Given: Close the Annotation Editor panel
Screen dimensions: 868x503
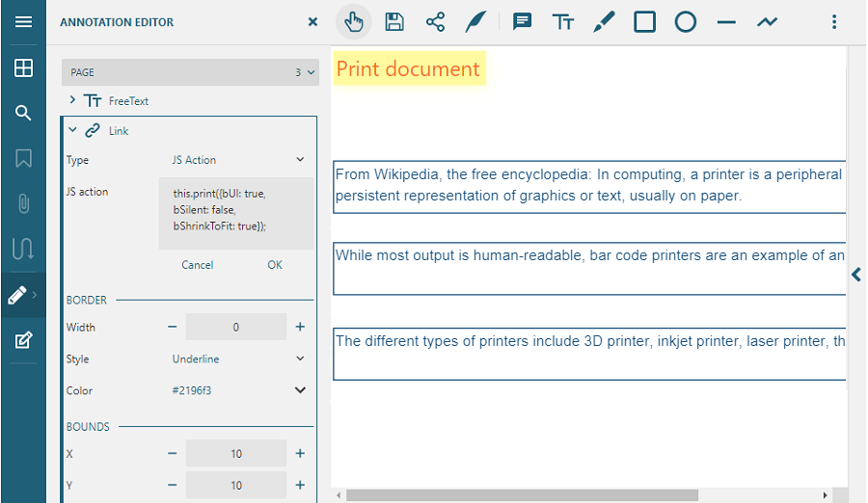Looking at the screenshot, I should (312, 22).
